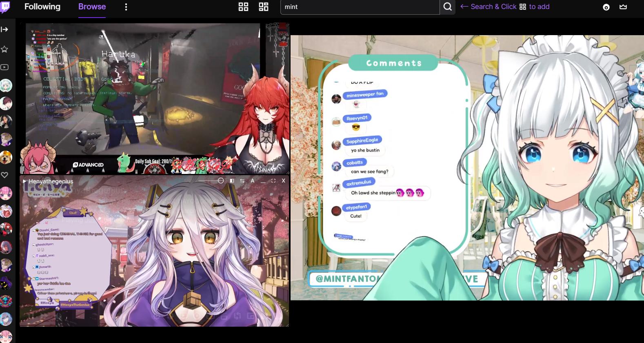The height and width of the screenshot is (343, 644).
Task: Select the Haruka game stream with red-haired avatar
Action: click(155, 98)
